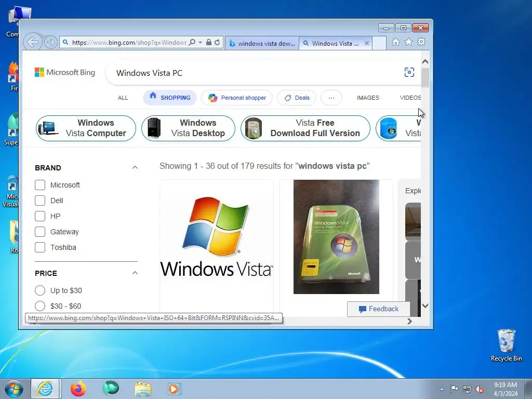Image resolution: width=532 pixels, height=399 pixels.
Task: Click the browser Forward arrow button
Action: click(x=51, y=43)
